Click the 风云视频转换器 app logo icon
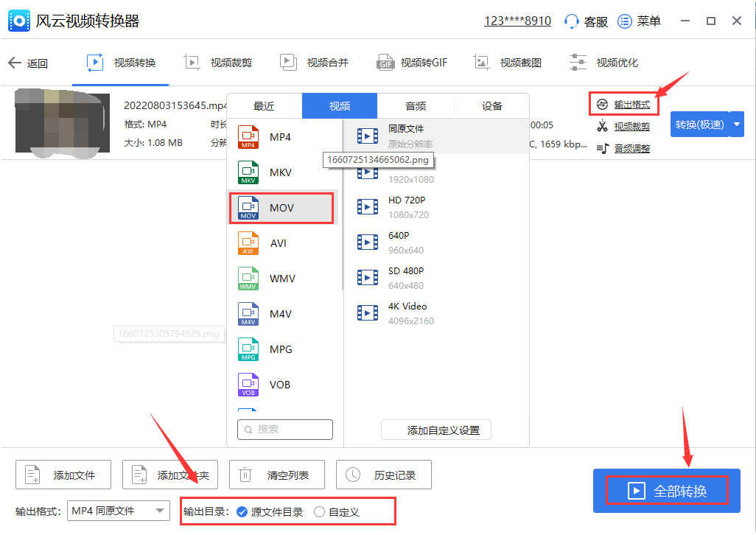Viewport: 756px width, 535px height. [x=19, y=21]
